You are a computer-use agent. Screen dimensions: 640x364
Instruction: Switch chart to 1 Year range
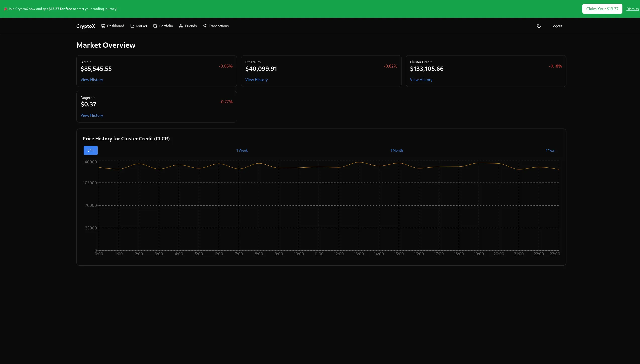[550, 150]
